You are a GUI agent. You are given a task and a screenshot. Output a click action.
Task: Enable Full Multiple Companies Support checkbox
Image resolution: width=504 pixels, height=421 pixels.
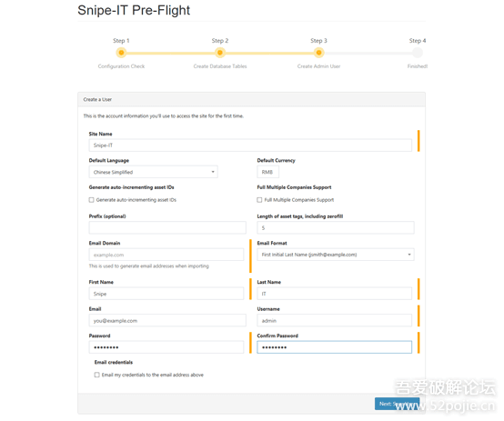pyautogui.click(x=259, y=200)
